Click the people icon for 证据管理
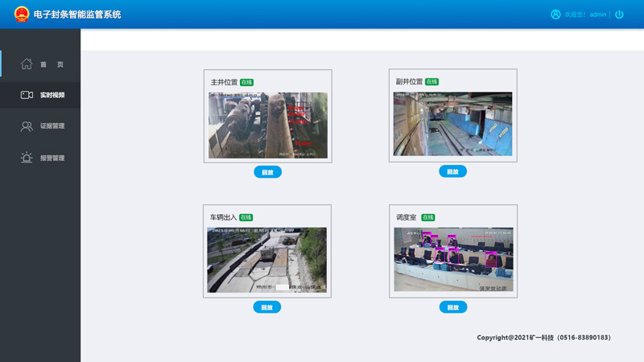This screenshot has height=362, width=644. click(x=27, y=126)
